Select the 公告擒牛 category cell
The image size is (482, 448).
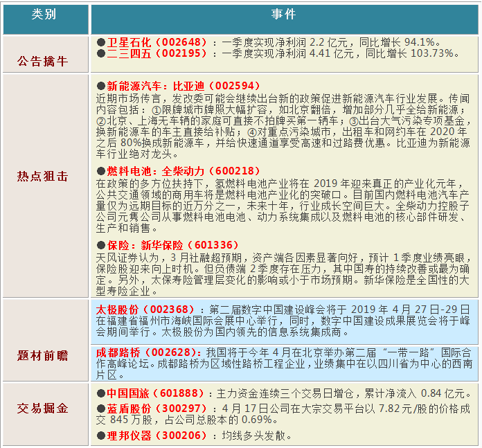(x=46, y=55)
